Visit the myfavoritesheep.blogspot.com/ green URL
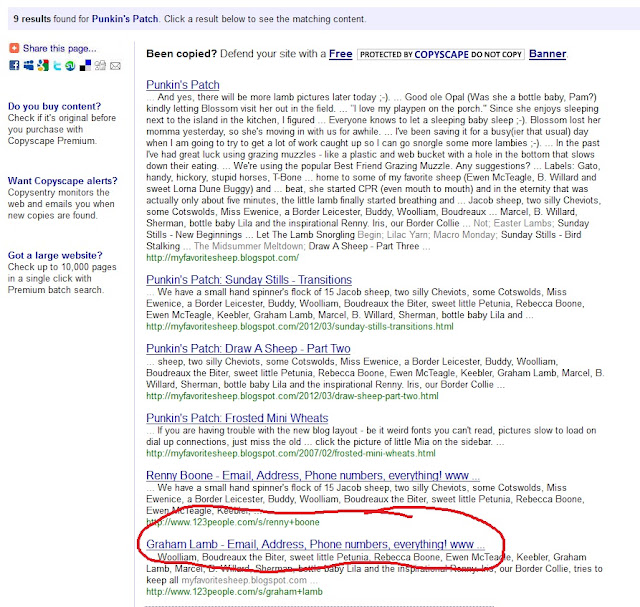 pyautogui.click(x=222, y=258)
